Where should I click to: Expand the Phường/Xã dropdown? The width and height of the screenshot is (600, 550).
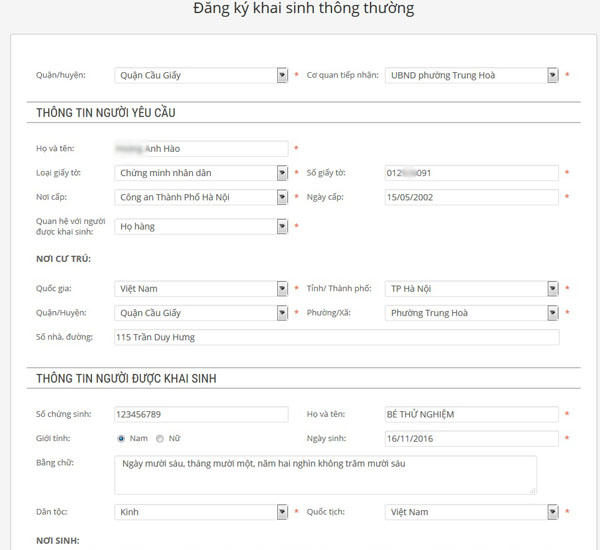tap(552, 313)
